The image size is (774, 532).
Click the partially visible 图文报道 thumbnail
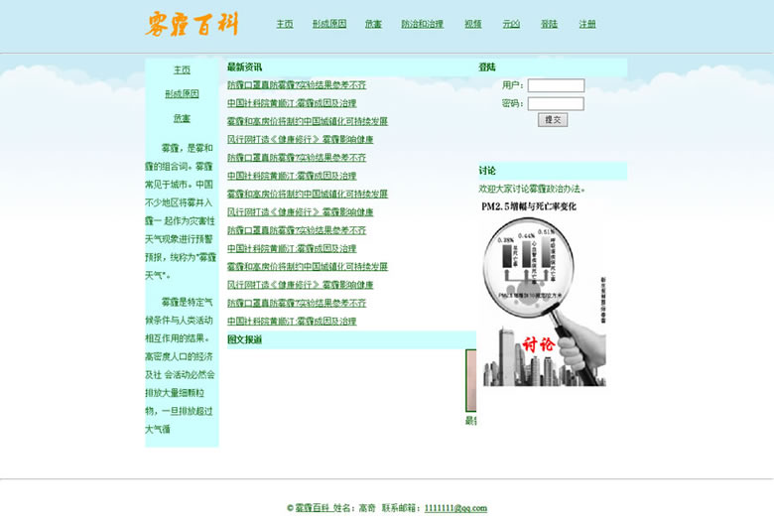click(470, 380)
